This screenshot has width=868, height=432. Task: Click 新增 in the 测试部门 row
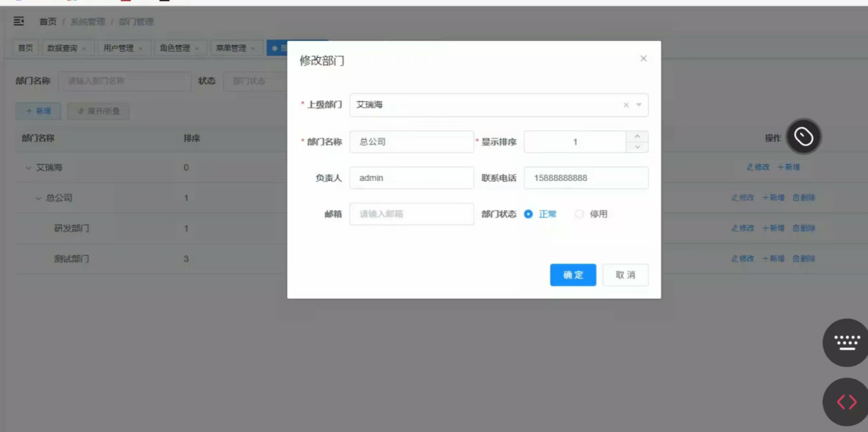pyautogui.click(x=773, y=259)
